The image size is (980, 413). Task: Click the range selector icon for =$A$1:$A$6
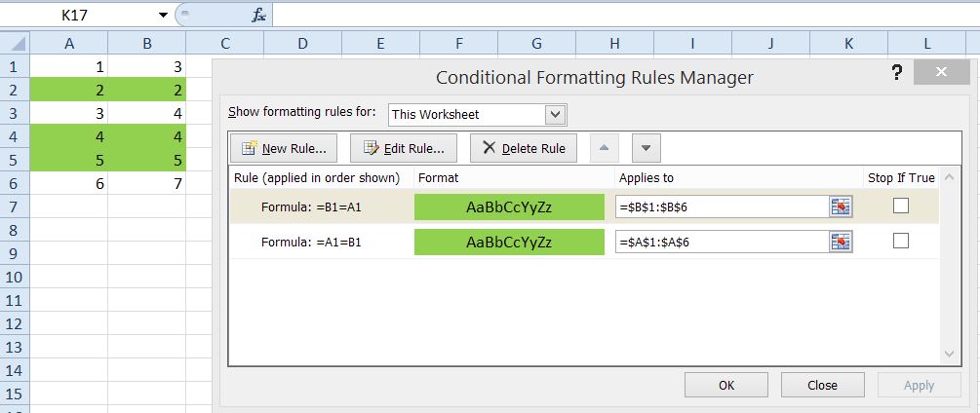(x=841, y=242)
